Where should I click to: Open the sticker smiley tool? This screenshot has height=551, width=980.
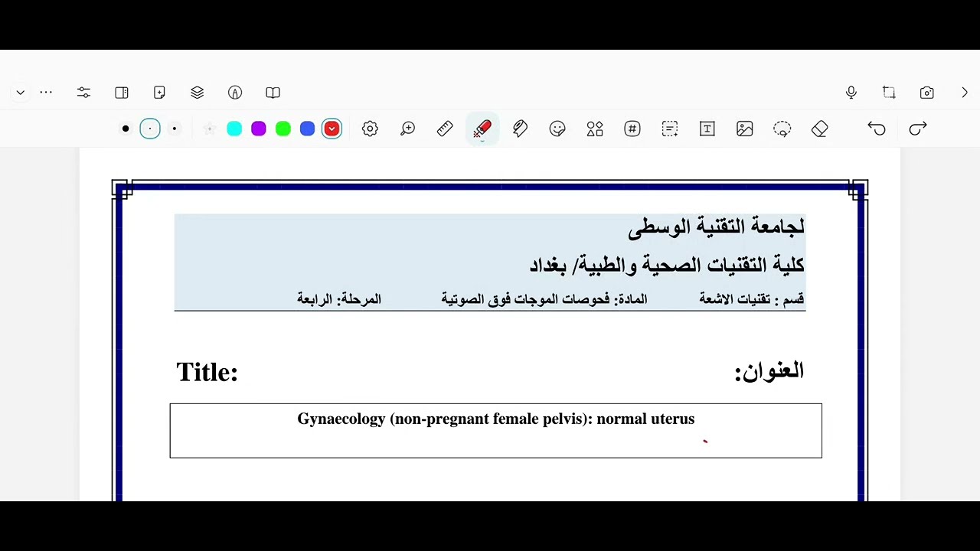click(x=557, y=129)
